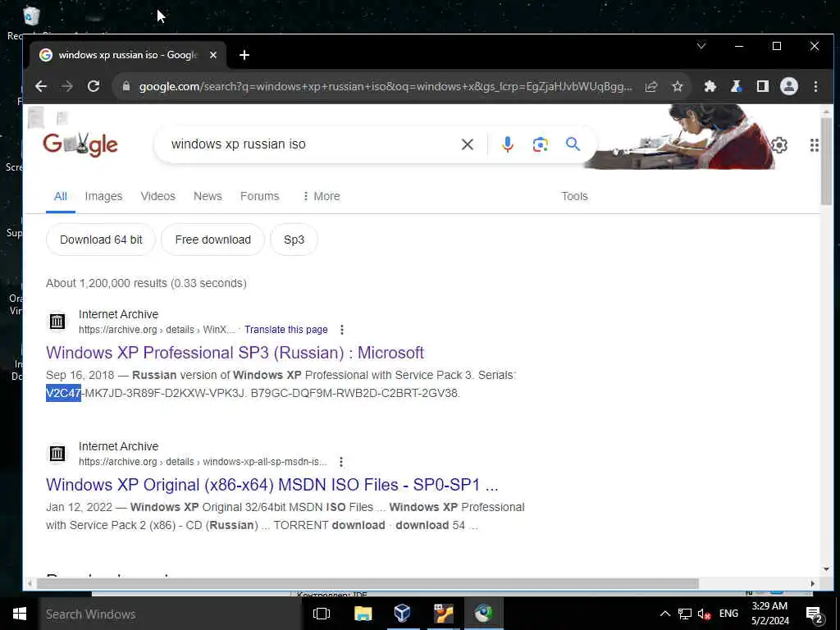Click the Google doodle logo
The height and width of the screenshot is (630, 840).
[80, 144]
